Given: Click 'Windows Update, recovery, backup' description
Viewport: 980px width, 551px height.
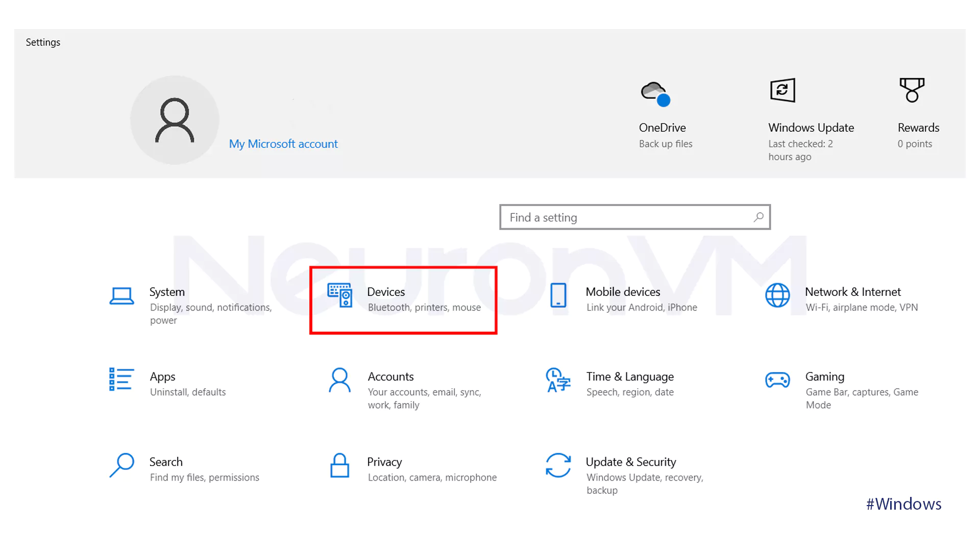Looking at the screenshot, I should (x=645, y=484).
